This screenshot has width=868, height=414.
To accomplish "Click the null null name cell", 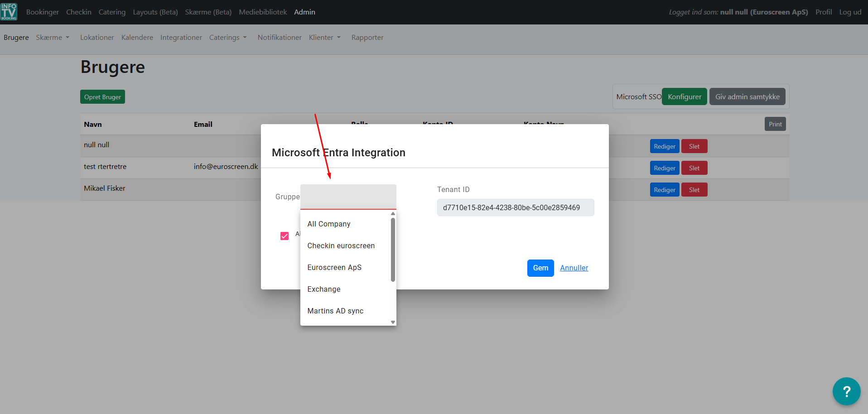I will coord(96,144).
